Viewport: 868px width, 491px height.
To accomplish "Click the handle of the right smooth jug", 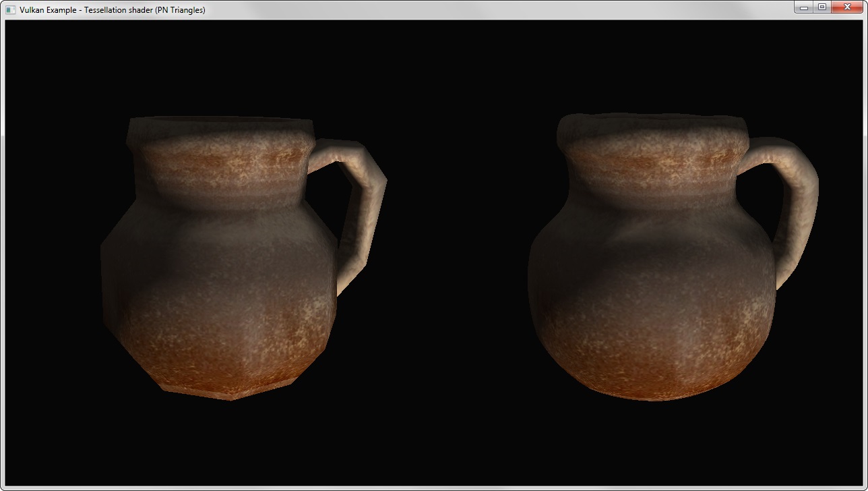I will (x=800, y=202).
